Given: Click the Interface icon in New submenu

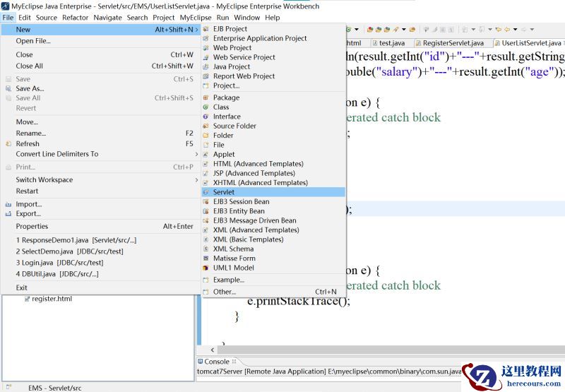Looking at the screenshot, I should [x=206, y=117].
